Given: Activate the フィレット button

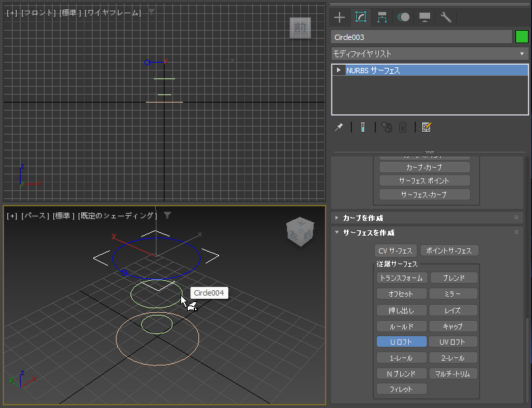Looking at the screenshot, I should point(401,389).
